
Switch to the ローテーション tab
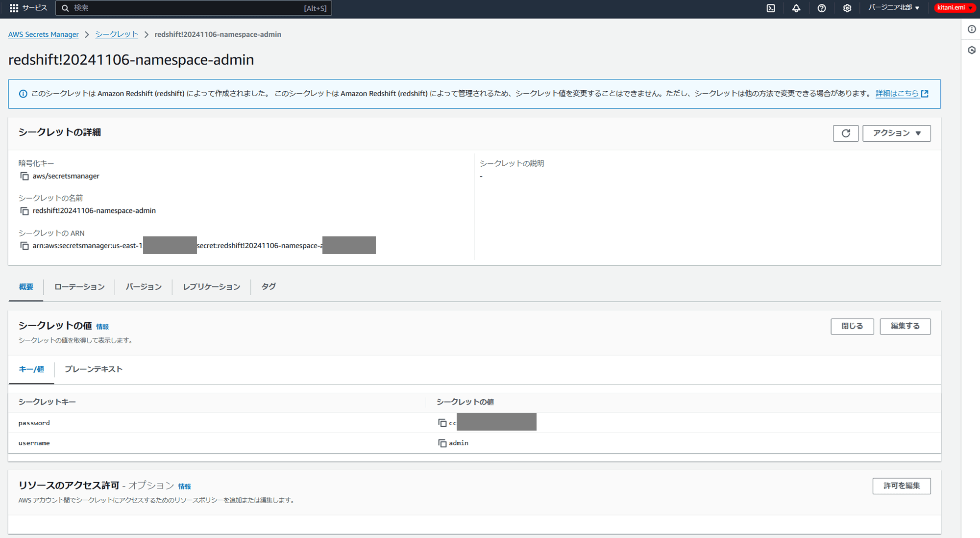point(79,287)
